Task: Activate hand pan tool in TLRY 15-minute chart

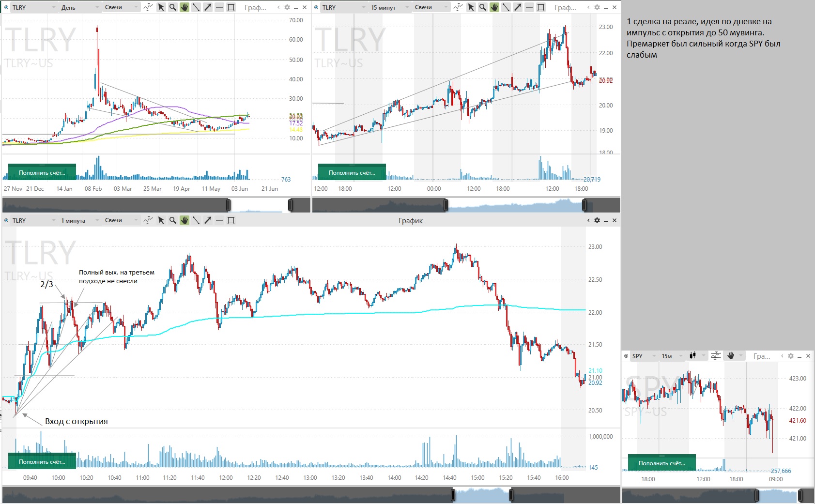Action: (494, 7)
